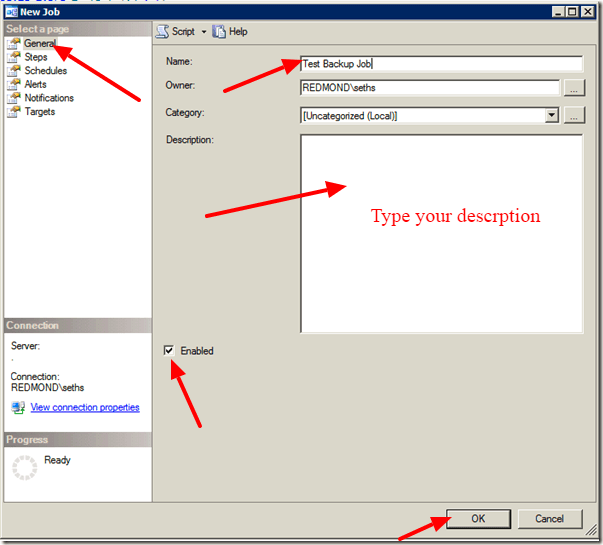Image resolution: width=603 pixels, height=545 pixels.
Task: Uncheck the Enabled checkbox
Action: pos(169,350)
